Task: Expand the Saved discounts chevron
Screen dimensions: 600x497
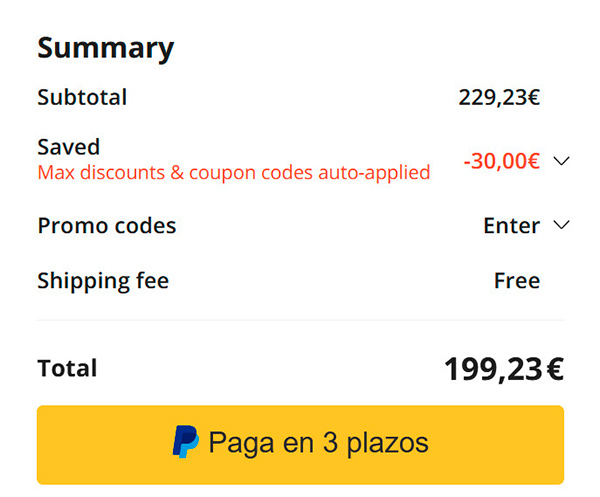Action: coord(560,161)
